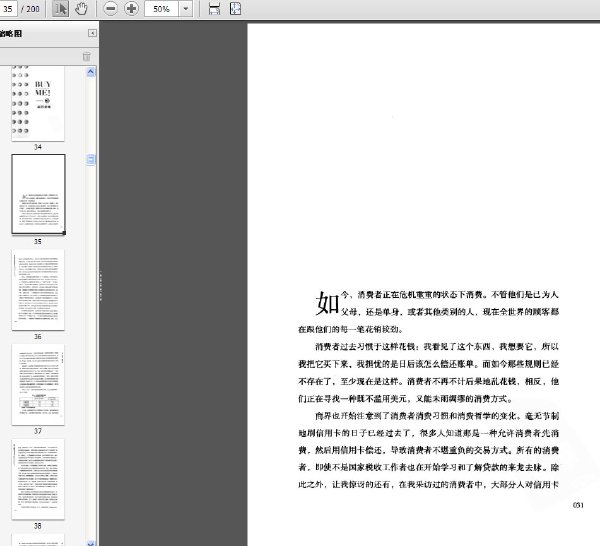This screenshot has width=600, height=546.
Task: Click the thumbnail label 34
Action: click(38, 147)
